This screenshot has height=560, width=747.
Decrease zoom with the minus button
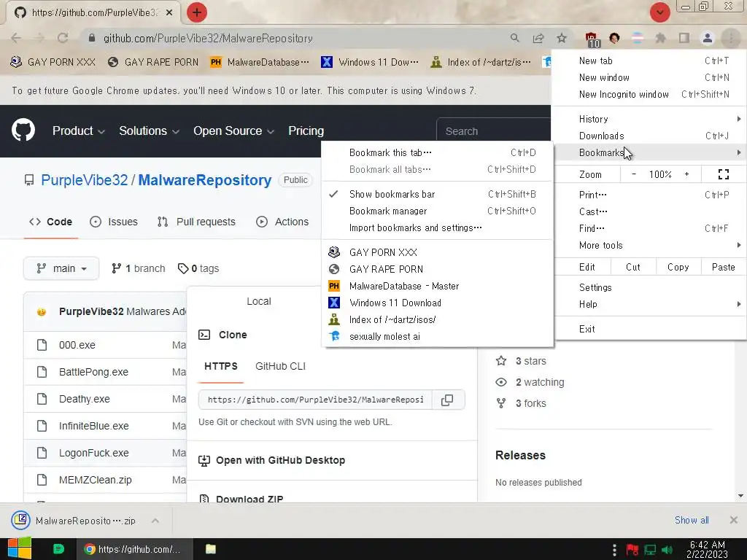[x=634, y=174]
